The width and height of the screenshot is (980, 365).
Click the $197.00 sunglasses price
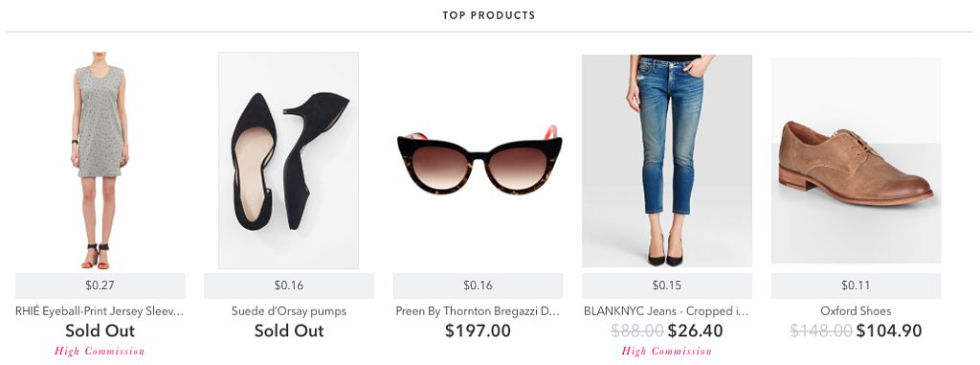(x=479, y=331)
